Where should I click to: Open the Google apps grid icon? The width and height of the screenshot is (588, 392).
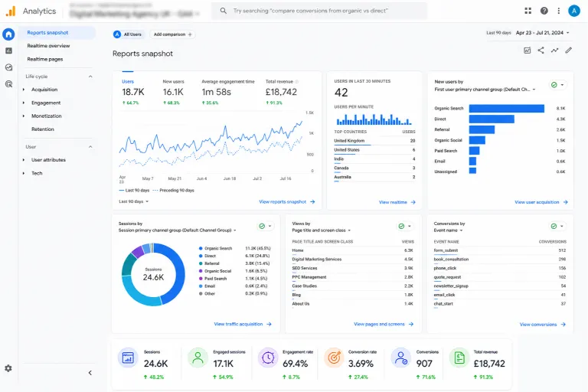528,11
